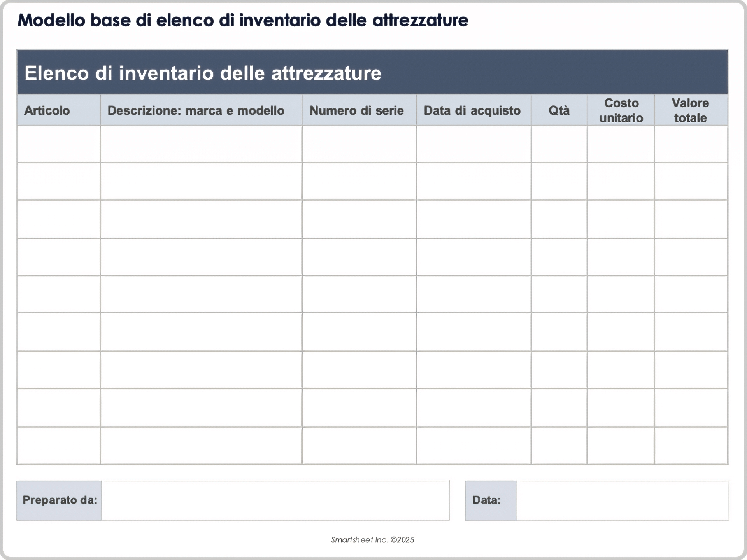Click the "Elenco di inventario delle attrezzature" banner
Screen dimensions: 747x560
point(203,72)
